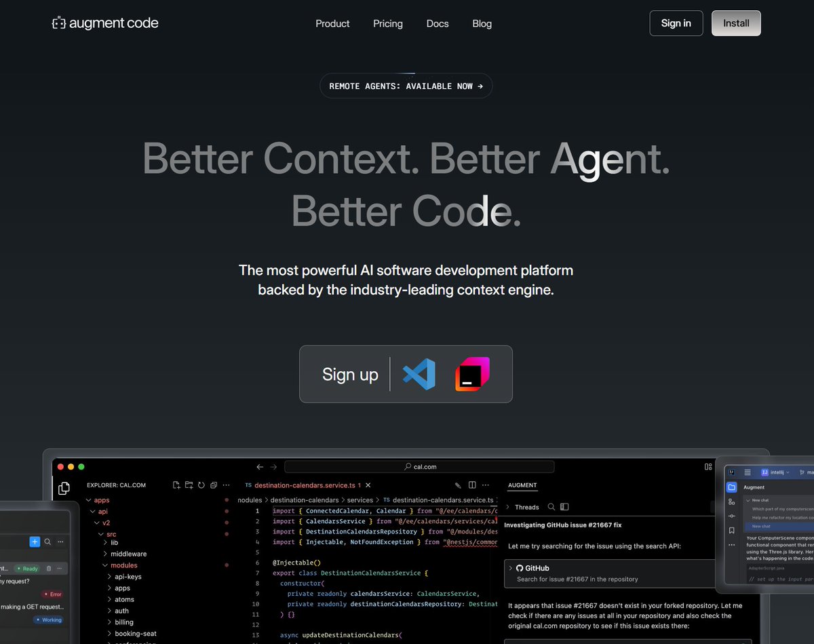
Task: Click the Error status badge
Action: [53, 594]
